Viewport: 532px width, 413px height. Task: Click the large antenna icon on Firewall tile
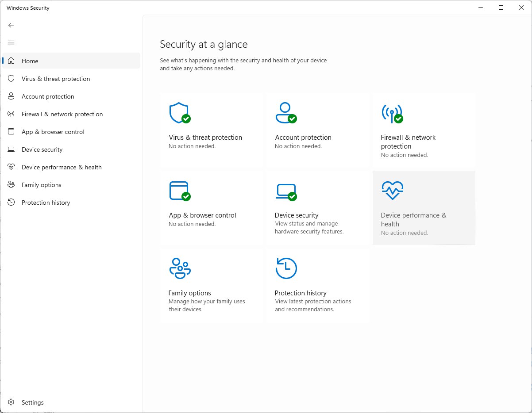[x=392, y=113]
